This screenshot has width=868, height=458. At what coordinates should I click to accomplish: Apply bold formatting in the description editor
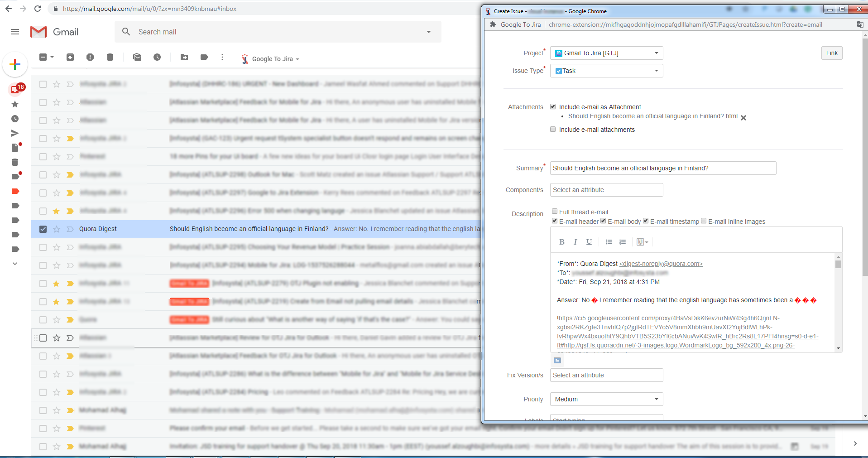(x=561, y=242)
